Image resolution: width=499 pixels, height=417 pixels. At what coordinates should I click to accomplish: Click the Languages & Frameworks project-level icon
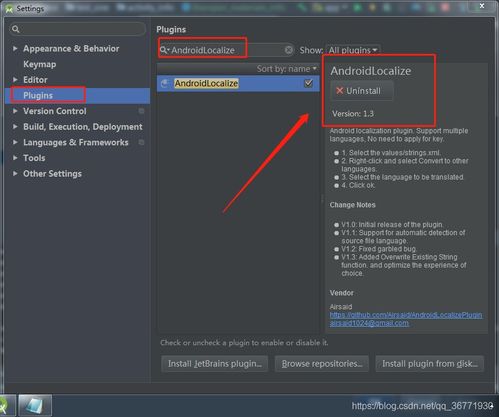pyautogui.click(x=141, y=142)
